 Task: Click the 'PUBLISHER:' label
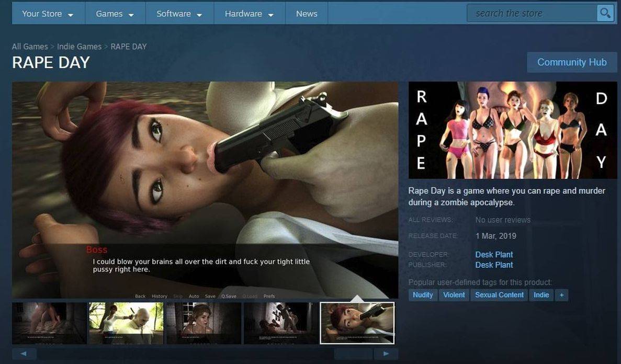pos(427,265)
